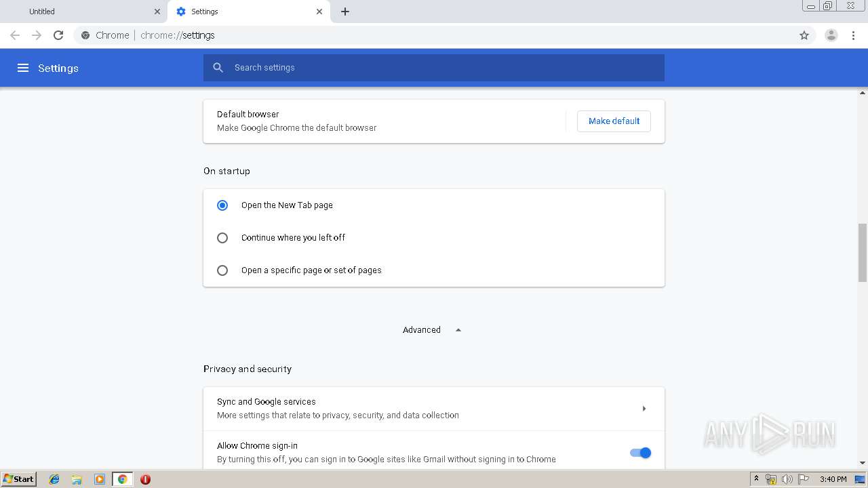Open Internet Explorer from taskbar

coord(54,479)
